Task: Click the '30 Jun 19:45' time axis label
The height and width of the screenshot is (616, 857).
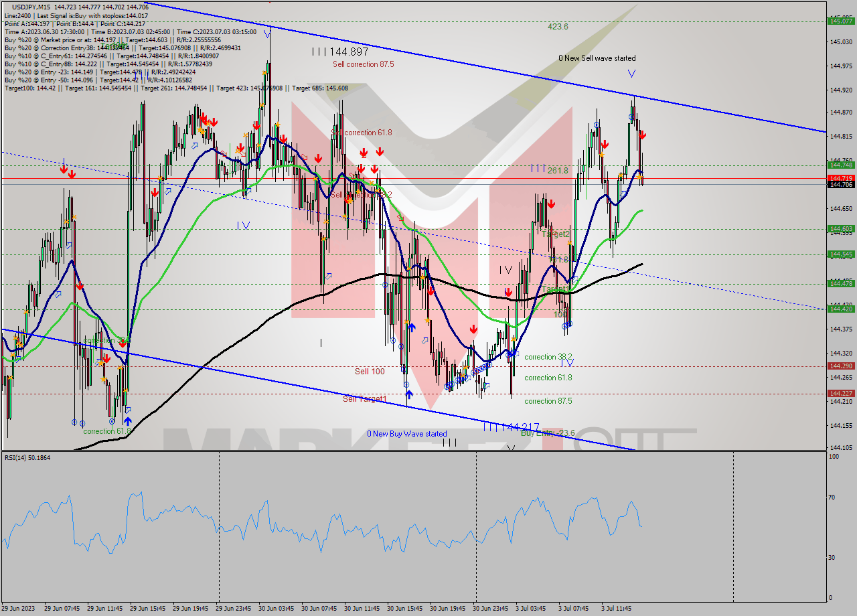Action: [x=448, y=609]
